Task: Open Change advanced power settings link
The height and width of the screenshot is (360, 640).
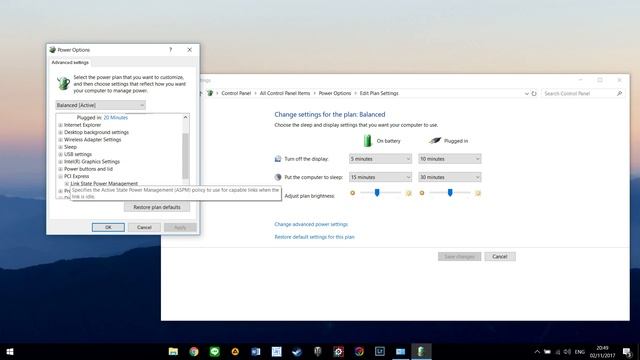Action: (x=311, y=224)
